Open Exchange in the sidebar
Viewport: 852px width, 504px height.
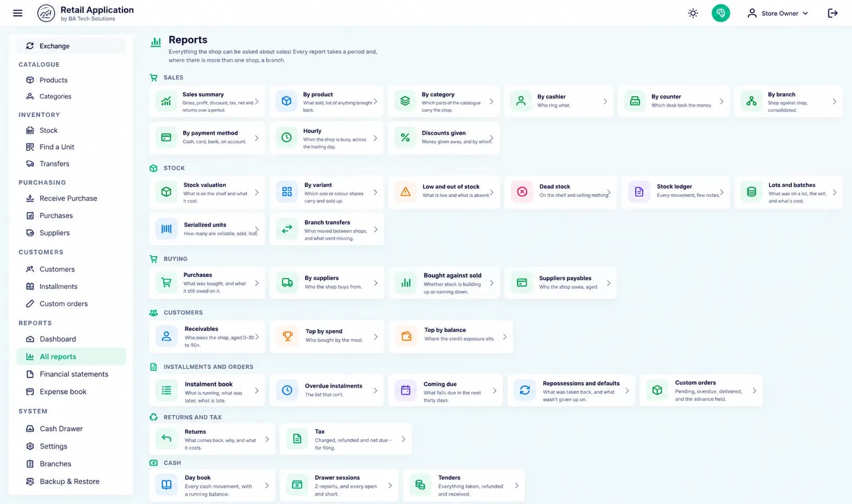71,46
